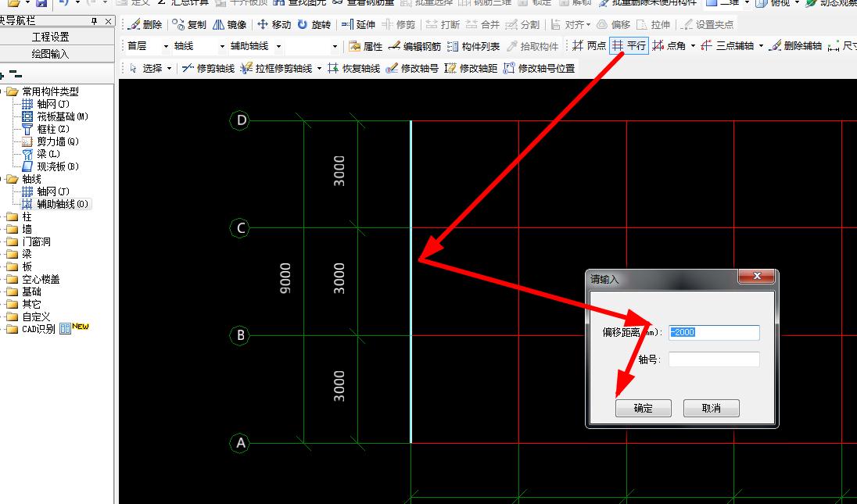Select 剪力墙(Q) in the tree
Image resolution: width=857 pixels, height=504 pixels.
(x=50, y=141)
